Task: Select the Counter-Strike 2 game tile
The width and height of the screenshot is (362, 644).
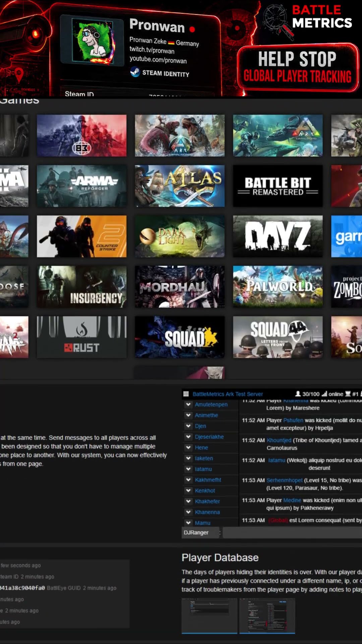Action: (x=82, y=236)
